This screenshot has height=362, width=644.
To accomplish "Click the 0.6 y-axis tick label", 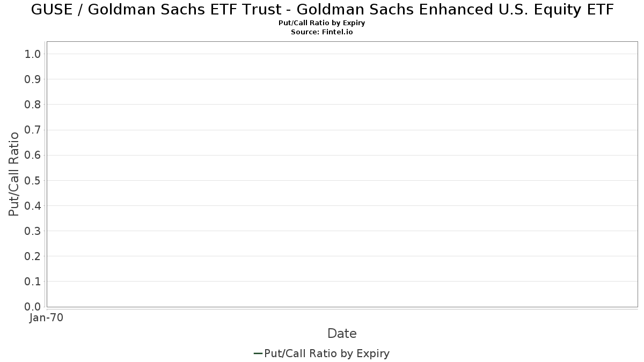I will tap(33, 155).
